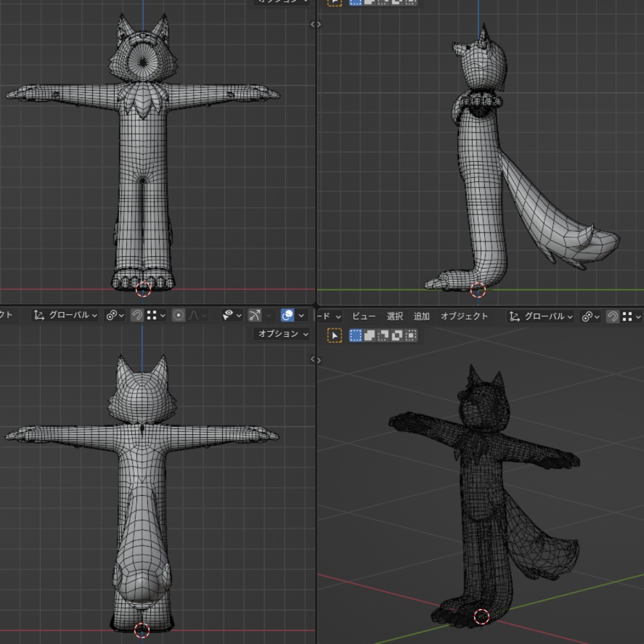Expand sidebar arrow of the back-view viewport
Screen dimensions: 644x644
[312, 359]
